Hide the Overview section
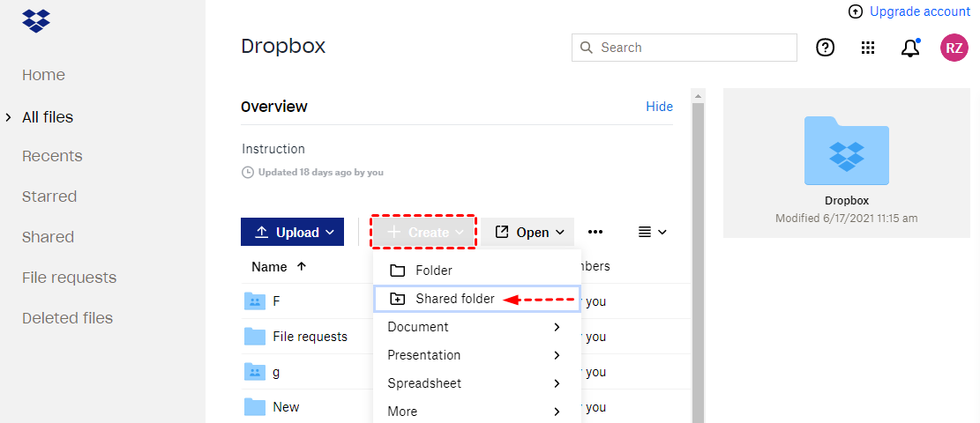This screenshot has height=423, width=980. click(659, 107)
